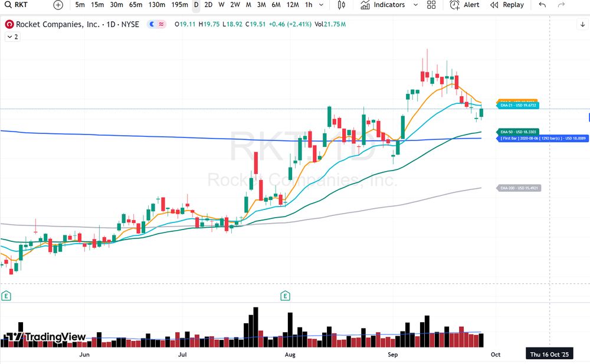Select the 30m timeframe
The width and height of the screenshot is (590, 364).
[x=116, y=5]
